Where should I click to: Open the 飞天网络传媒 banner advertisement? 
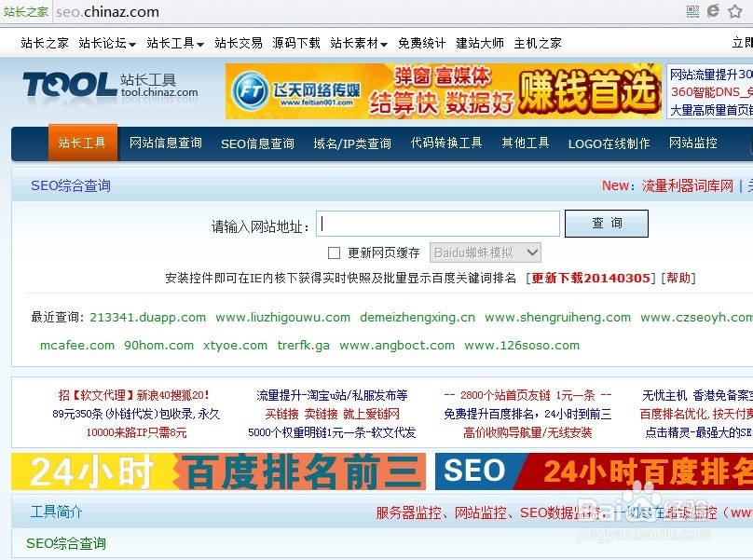[444, 91]
